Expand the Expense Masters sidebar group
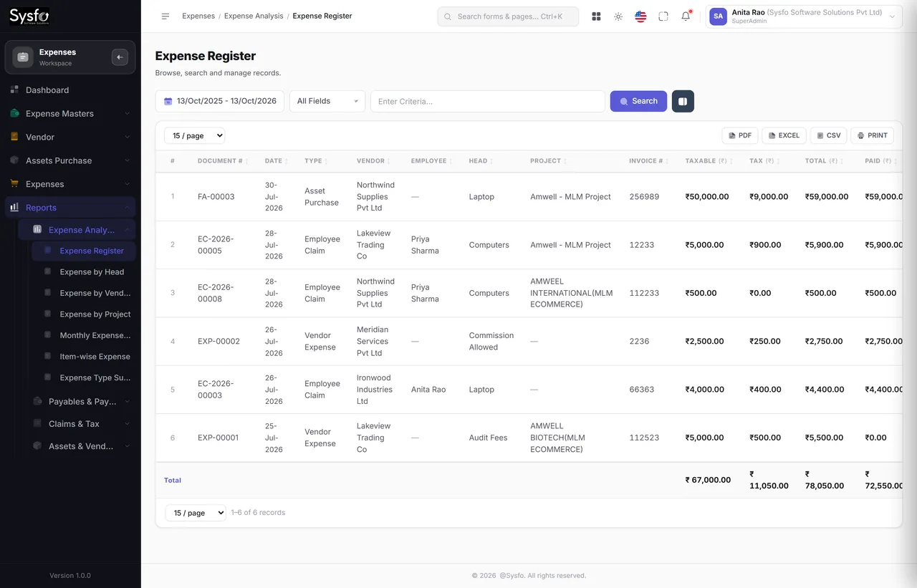 click(x=70, y=114)
